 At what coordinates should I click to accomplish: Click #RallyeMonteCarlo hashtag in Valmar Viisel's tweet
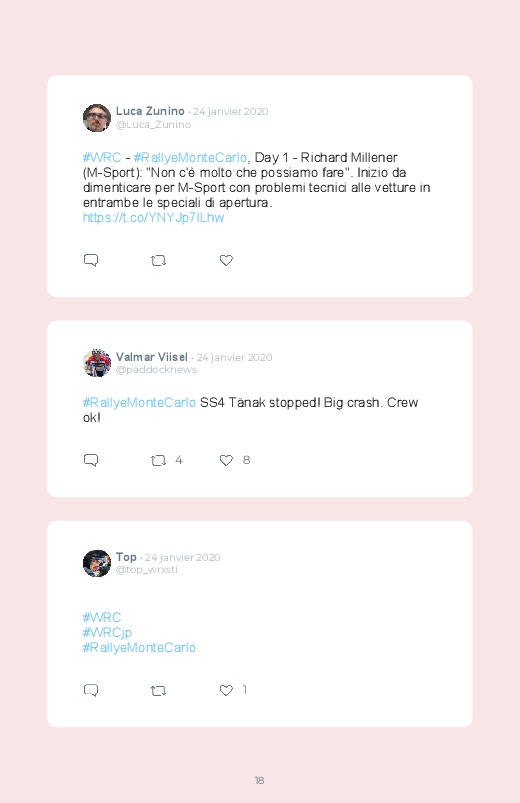(x=139, y=403)
